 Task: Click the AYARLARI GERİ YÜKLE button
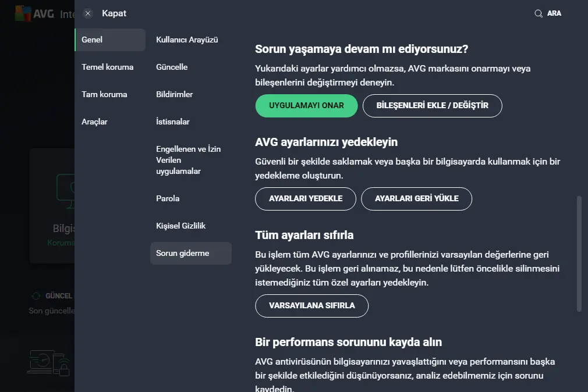coord(417,199)
